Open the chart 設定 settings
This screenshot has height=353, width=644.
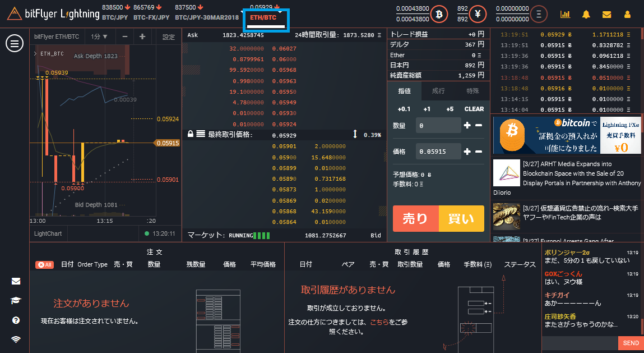pos(168,36)
